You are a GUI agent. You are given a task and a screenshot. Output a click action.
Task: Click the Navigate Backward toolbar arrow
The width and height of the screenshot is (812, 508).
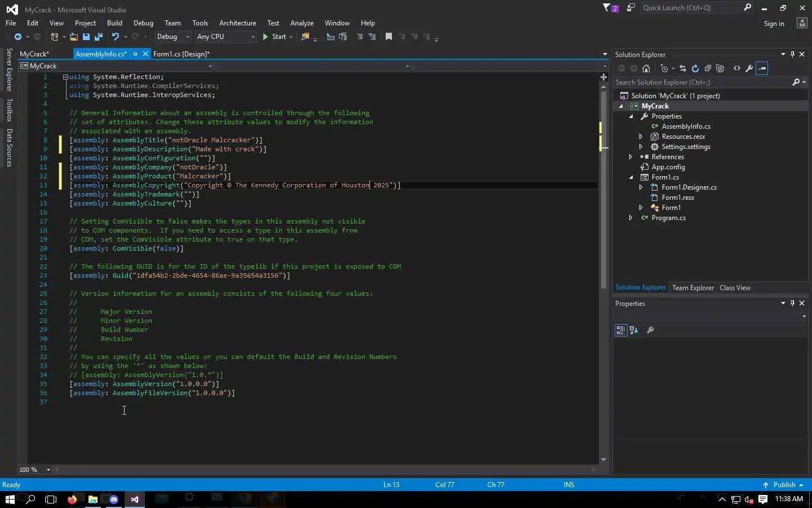tap(17, 37)
